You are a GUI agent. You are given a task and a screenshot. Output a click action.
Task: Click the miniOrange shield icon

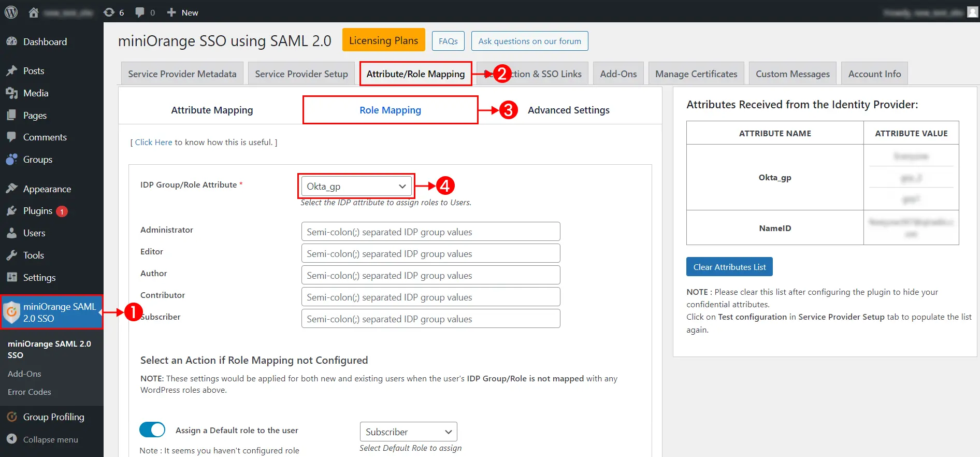(x=11, y=312)
